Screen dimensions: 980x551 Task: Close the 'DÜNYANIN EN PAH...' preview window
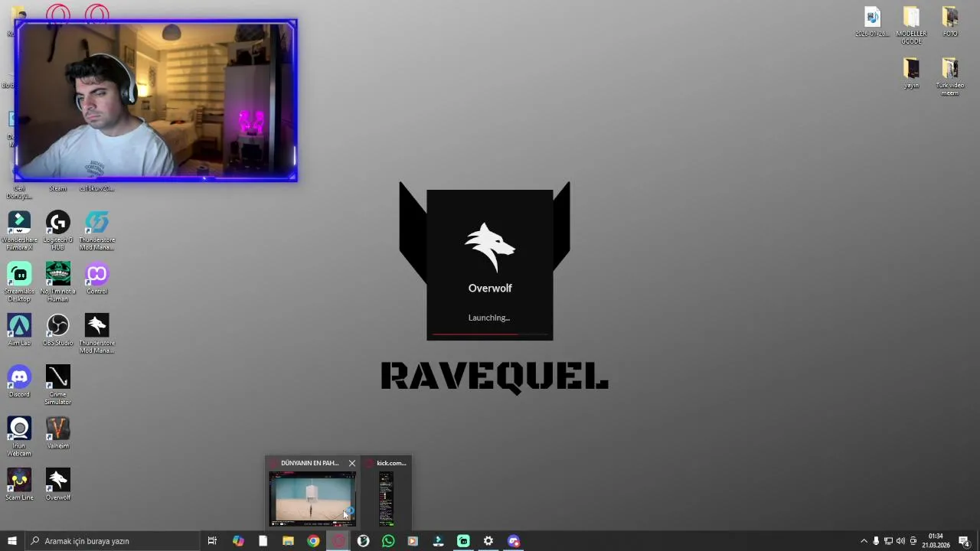(352, 463)
